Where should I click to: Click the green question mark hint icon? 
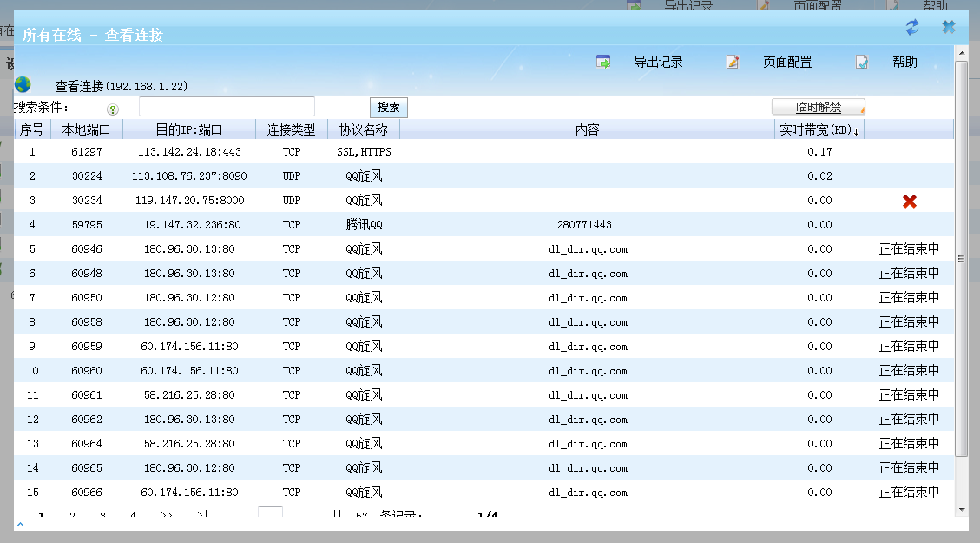(x=113, y=109)
